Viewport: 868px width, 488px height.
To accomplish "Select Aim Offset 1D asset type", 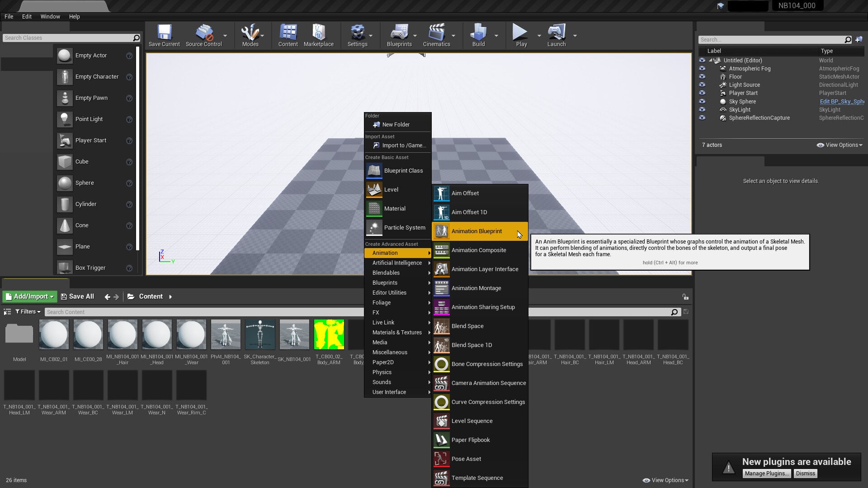I will click(480, 212).
